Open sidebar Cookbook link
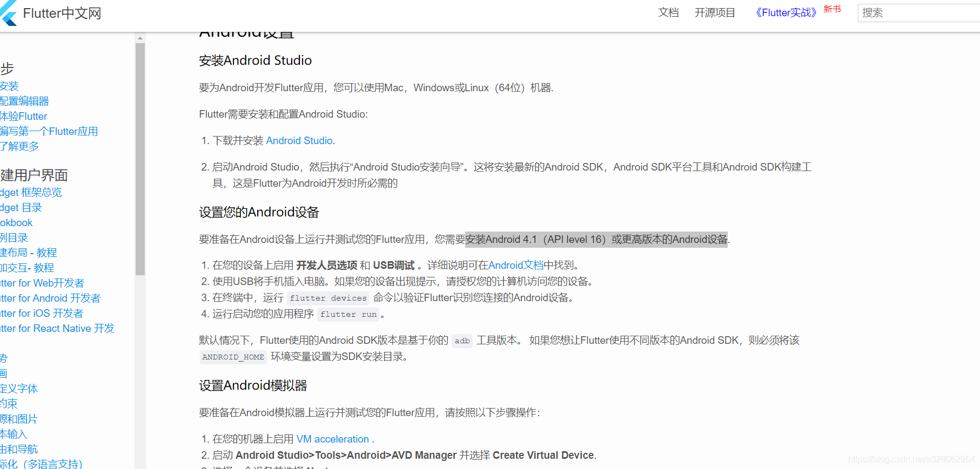Screen dimensions: 980x469 click(x=16, y=222)
